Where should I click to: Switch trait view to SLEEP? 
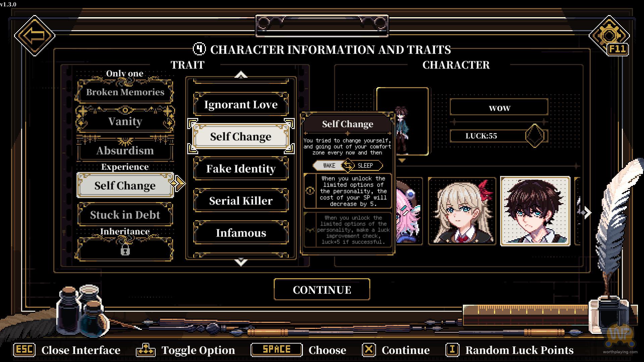(366, 166)
